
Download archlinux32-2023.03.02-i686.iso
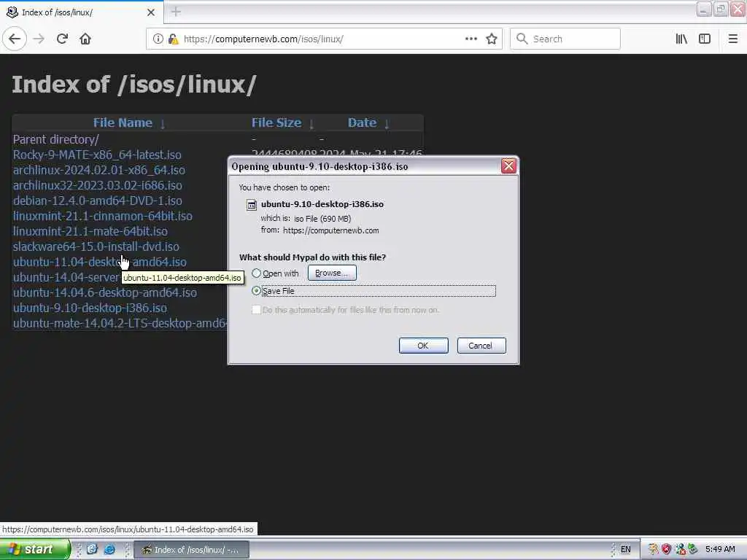tap(97, 185)
